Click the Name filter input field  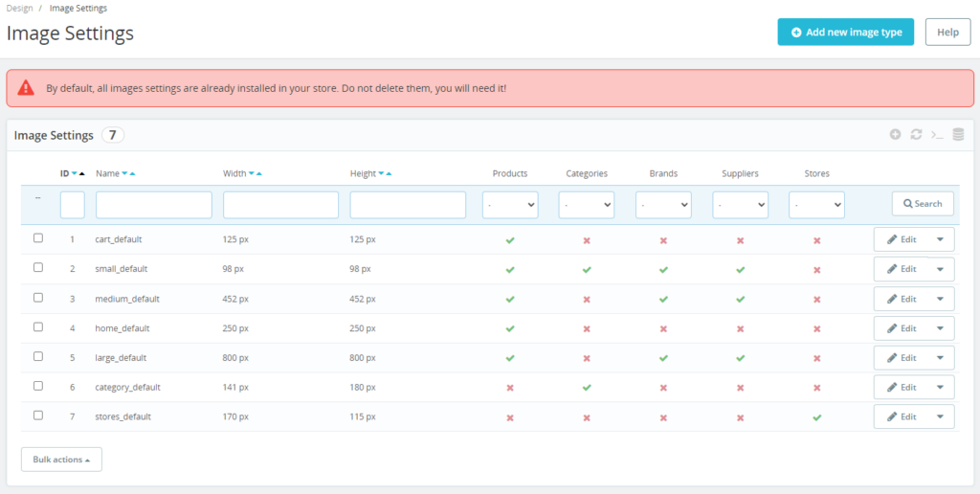click(154, 205)
